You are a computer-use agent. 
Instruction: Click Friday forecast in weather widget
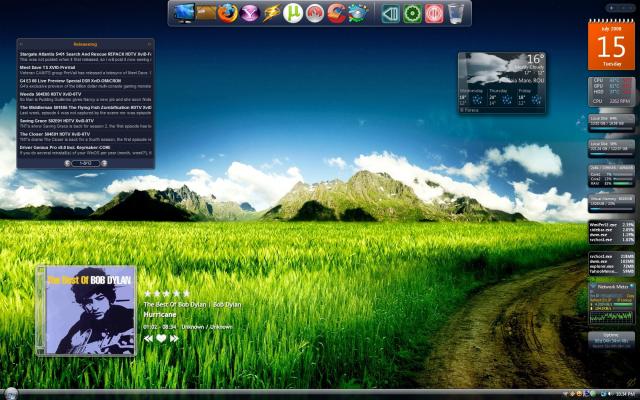click(530, 98)
